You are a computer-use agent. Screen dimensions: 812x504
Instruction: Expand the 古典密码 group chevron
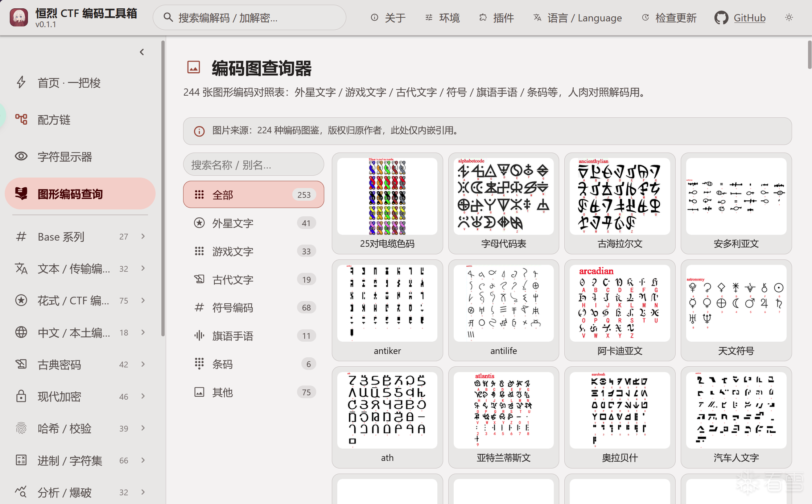click(x=143, y=364)
